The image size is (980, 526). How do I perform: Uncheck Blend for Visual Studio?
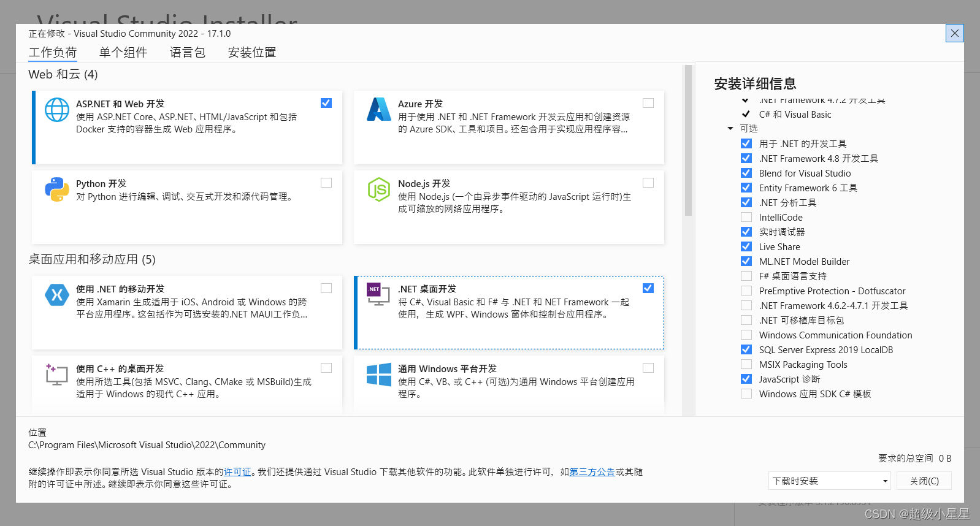(746, 173)
